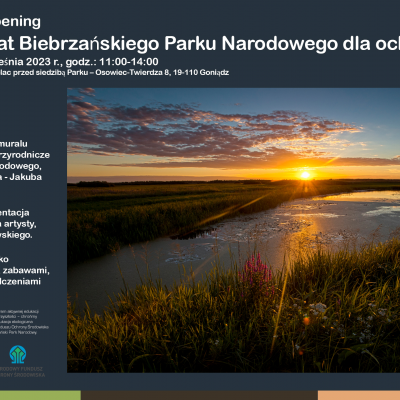
Task: Click the word "zabawami," in side text
Action: click(x=26, y=270)
